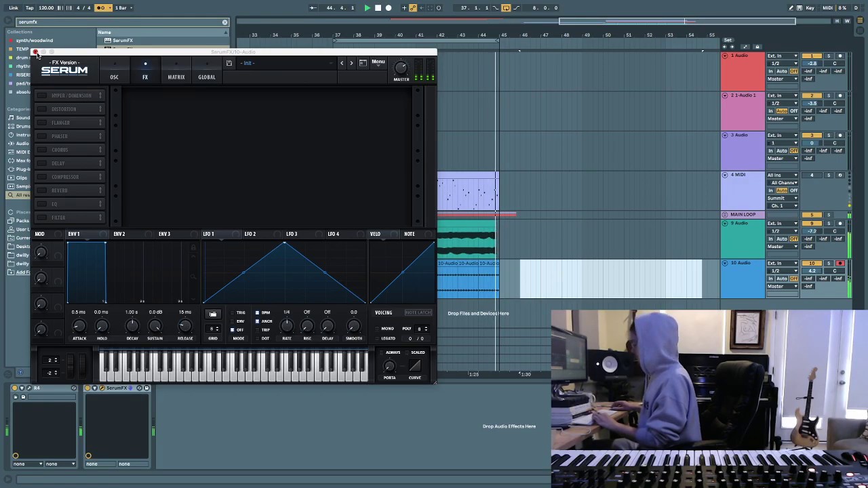The width and height of the screenshot is (868, 488).
Task: Toggle the LFO BPM checkbox
Action: [x=258, y=313]
